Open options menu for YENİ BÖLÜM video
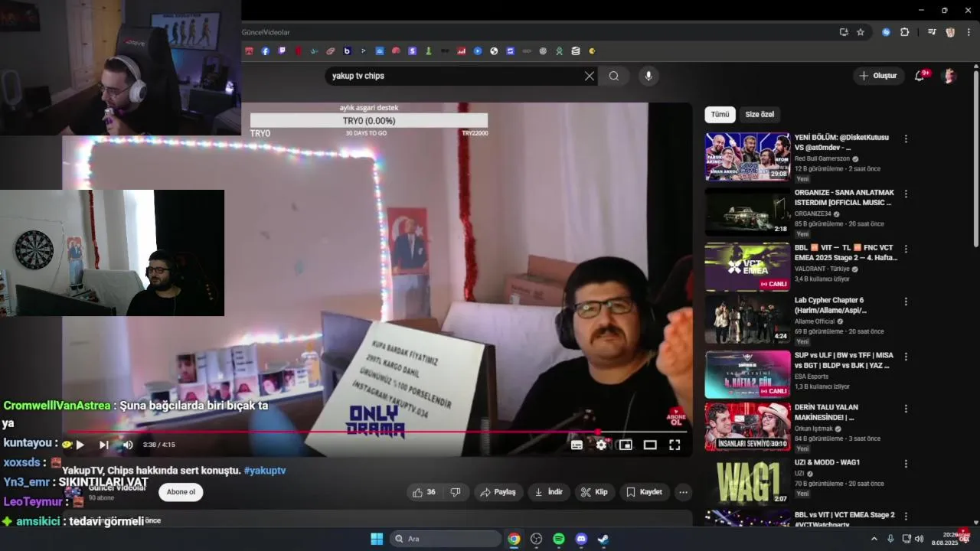The height and width of the screenshot is (551, 980). click(x=906, y=139)
